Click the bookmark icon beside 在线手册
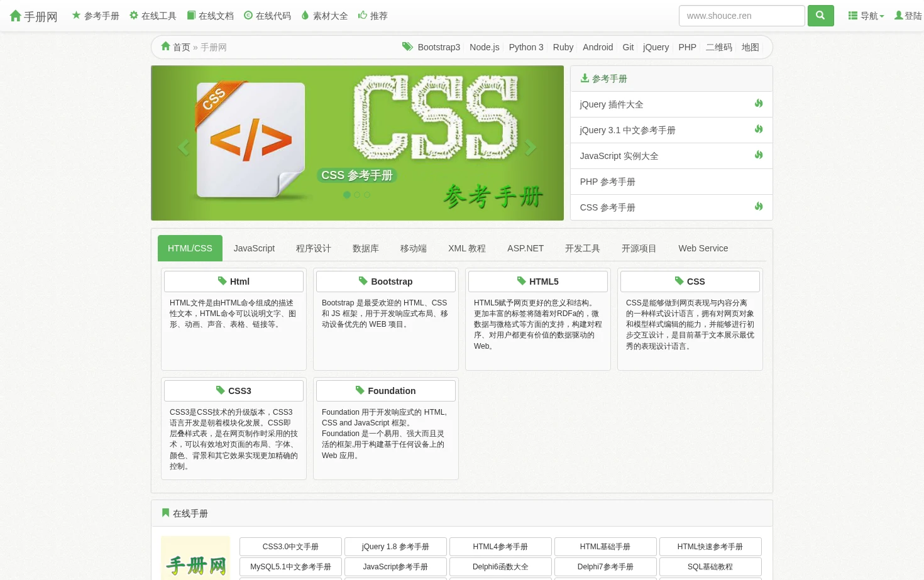This screenshot has width=924, height=580. click(x=166, y=513)
